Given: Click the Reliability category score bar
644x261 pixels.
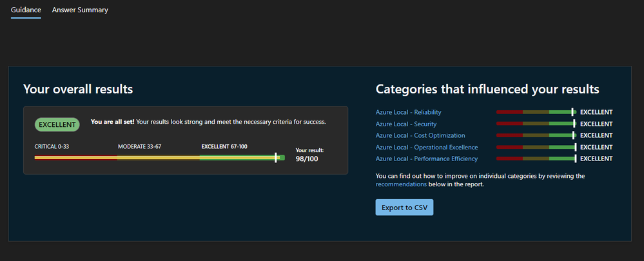Looking at the screenshot, I should [536, 112].
